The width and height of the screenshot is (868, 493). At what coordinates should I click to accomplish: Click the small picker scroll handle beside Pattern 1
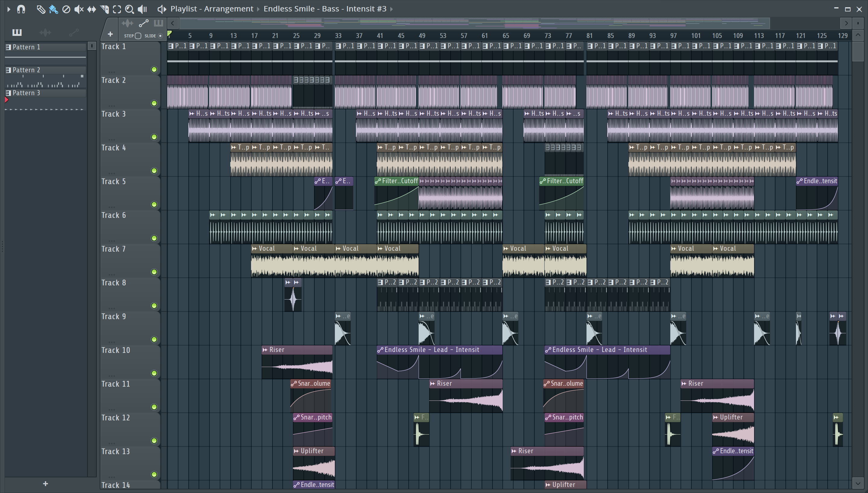pos(92,46)
